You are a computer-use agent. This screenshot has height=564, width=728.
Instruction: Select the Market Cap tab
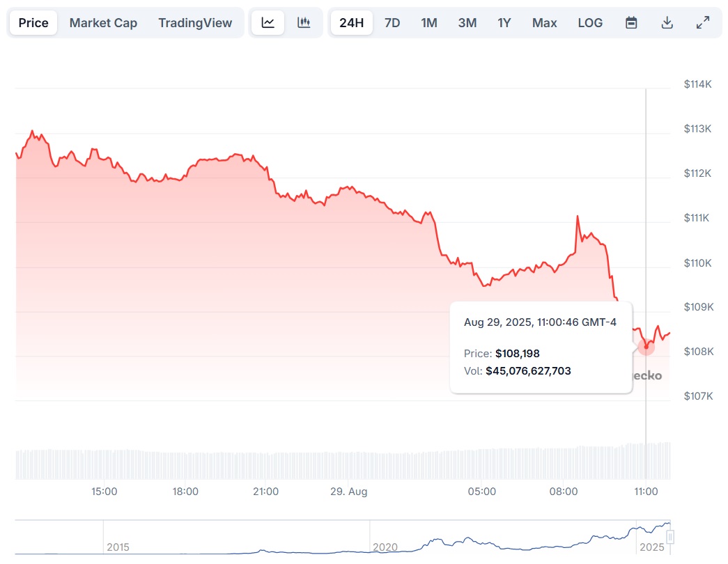103,23
